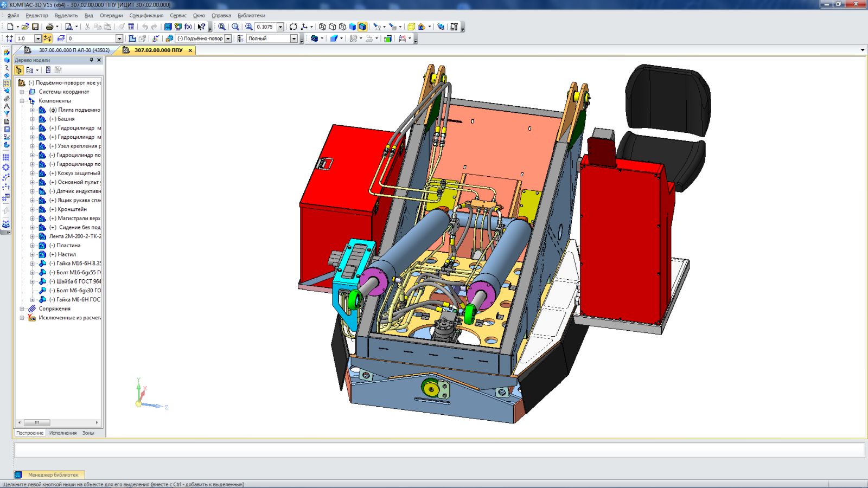868x488 pixels.
Task: Open the Полный display mode dropdown
Action: coord(293,38)
